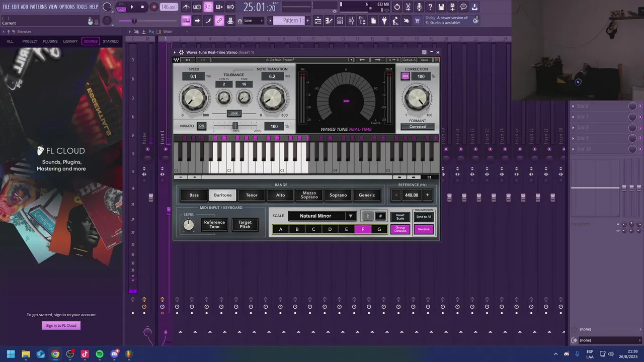Image resolution: width=644 pixels, height=362 pixels.
Task: Select the Soprano range
Action: click(x=338, y=195)
